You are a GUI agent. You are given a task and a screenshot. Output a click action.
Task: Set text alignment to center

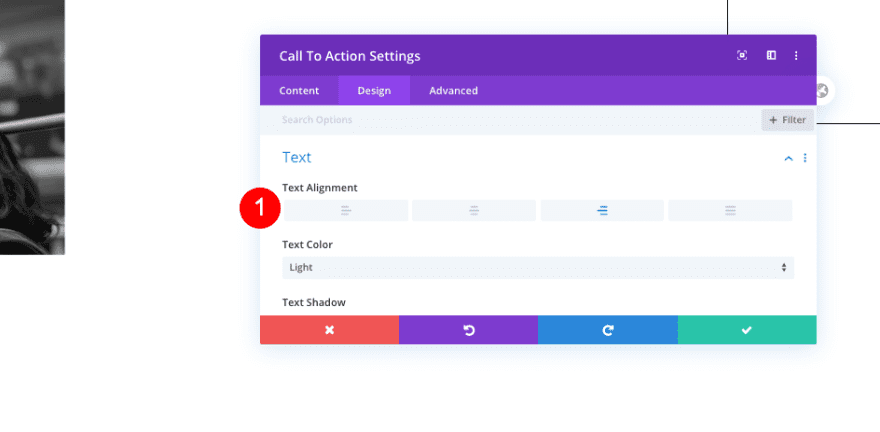(474, 211)
